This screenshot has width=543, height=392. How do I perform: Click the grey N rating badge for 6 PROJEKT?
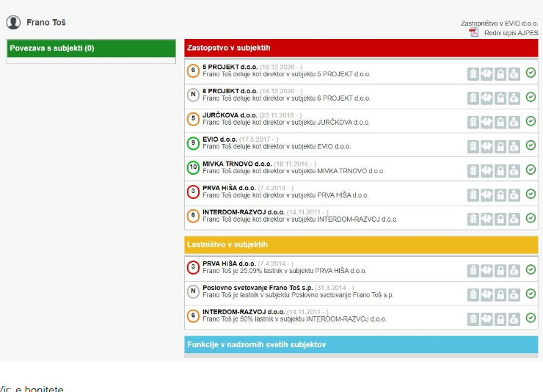coord(193,94)
